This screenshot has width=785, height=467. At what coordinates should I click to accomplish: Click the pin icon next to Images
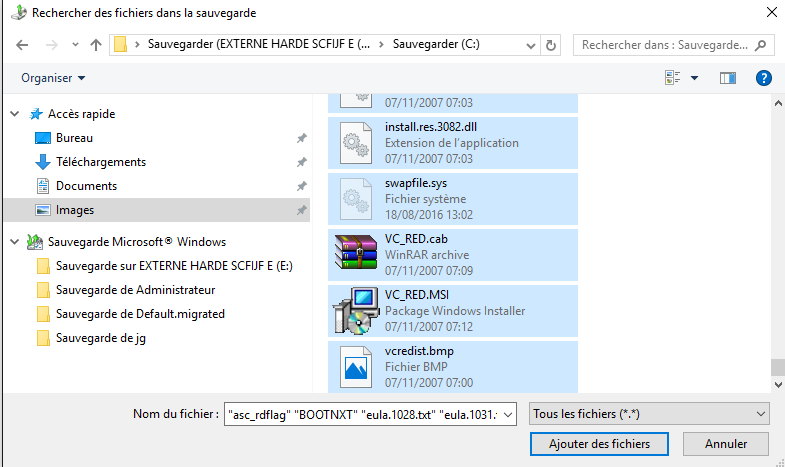(301, 210)
